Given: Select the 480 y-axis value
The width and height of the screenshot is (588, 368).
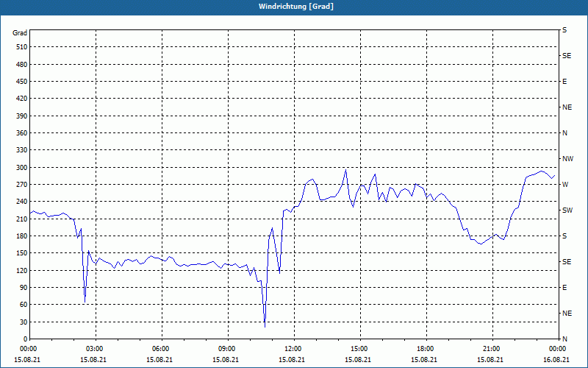Looking at the screenshot, I should click(21, 64).
